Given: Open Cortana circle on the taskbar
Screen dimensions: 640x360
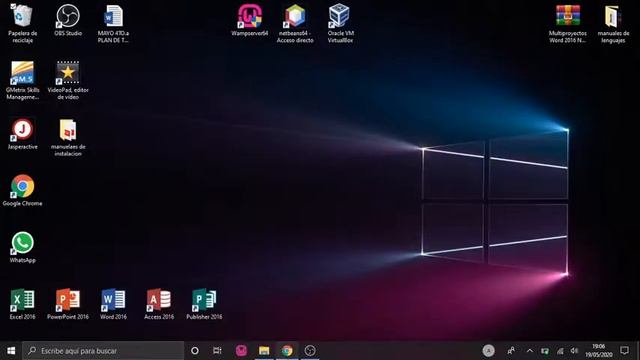Looking at the screenshot, I should [x=195, y=351].
